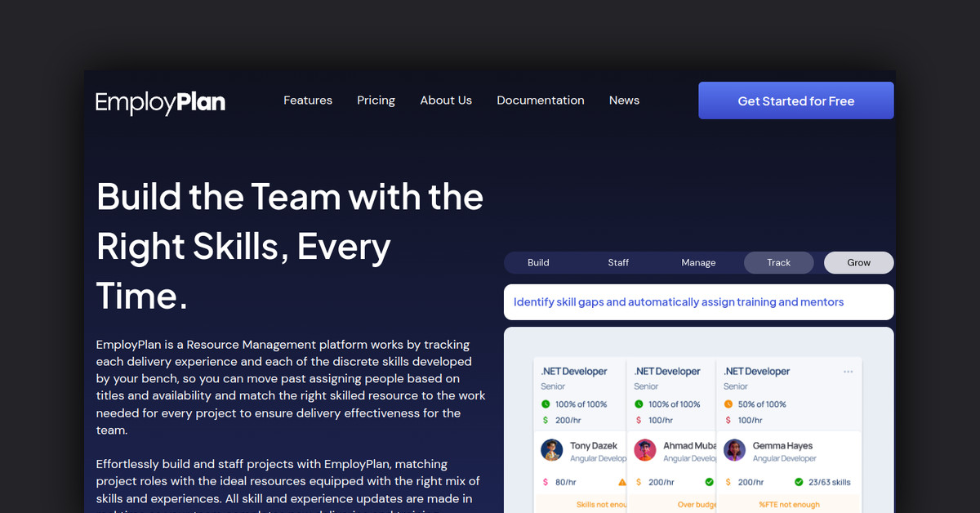Image resolution: width=980 pixels, height=513 pixels.
Task: Switch to the Build tab
Action: [538, 262]
